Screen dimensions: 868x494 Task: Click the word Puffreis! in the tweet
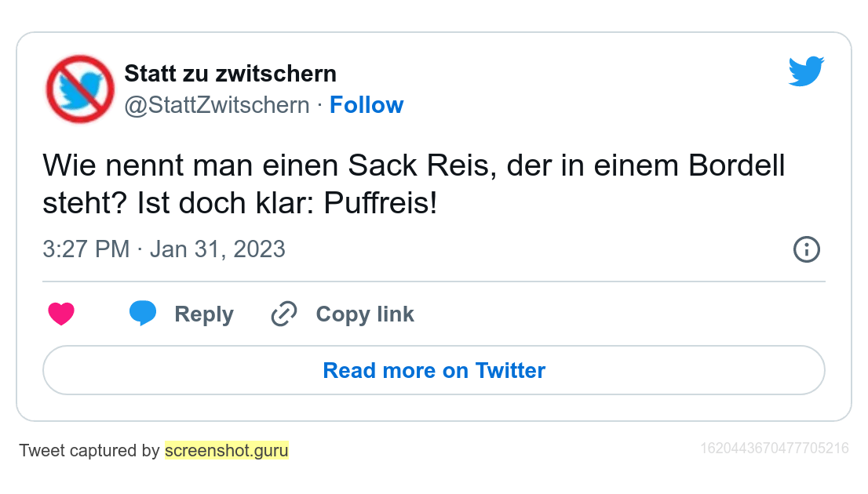click(381, 205)
